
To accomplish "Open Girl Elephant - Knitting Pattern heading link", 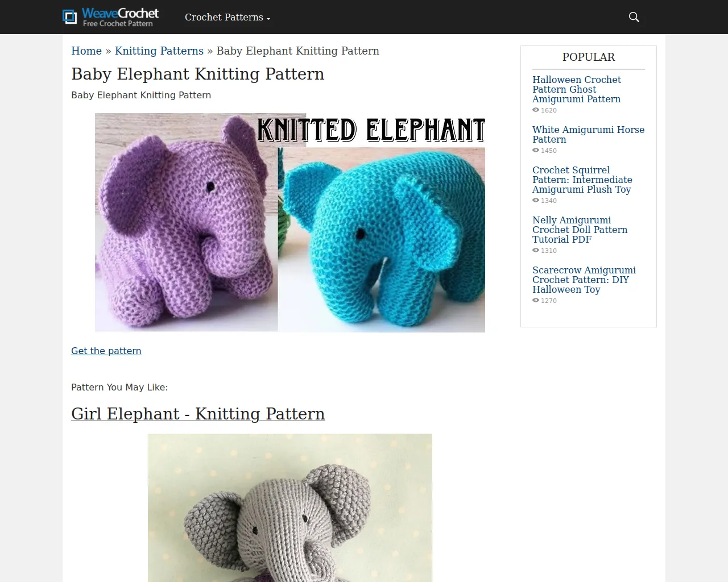I will point(198,414).
